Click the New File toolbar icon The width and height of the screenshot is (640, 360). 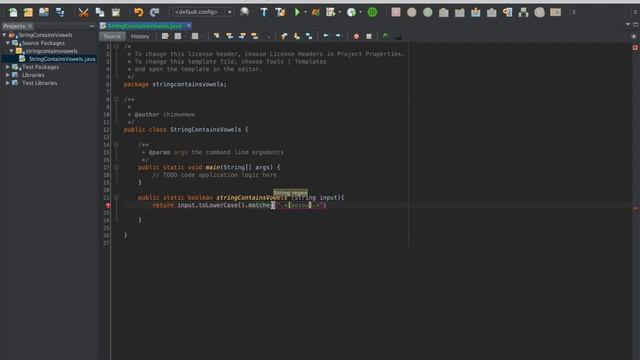[13, 12]
